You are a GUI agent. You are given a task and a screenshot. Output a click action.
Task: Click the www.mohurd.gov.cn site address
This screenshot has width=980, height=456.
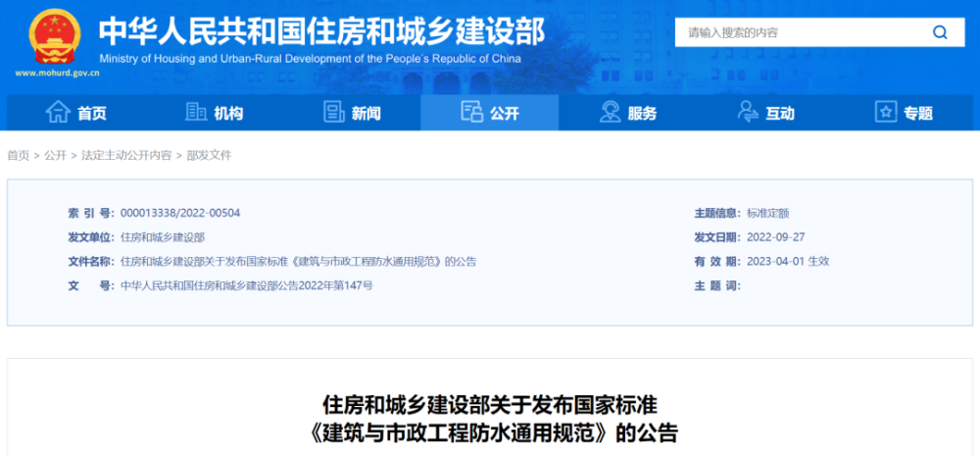point(58,73)
